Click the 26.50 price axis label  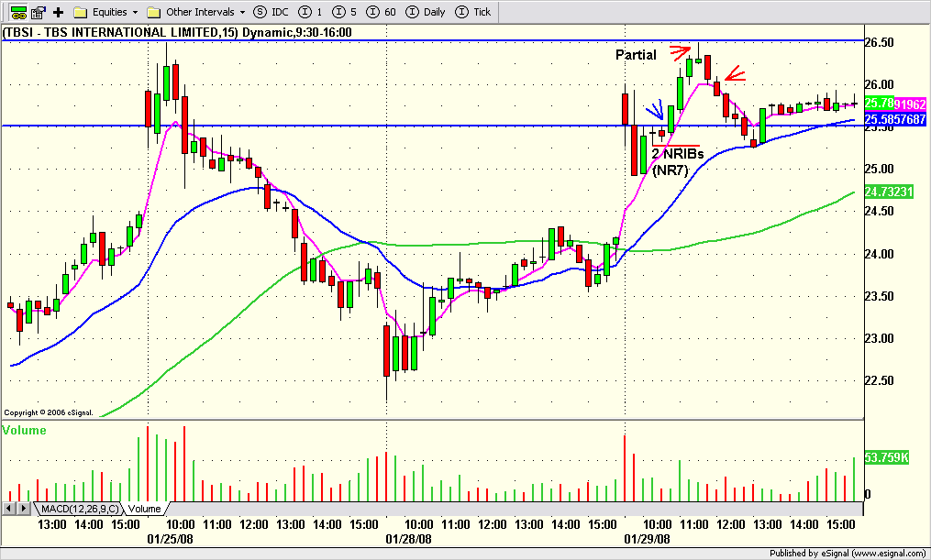880,43
